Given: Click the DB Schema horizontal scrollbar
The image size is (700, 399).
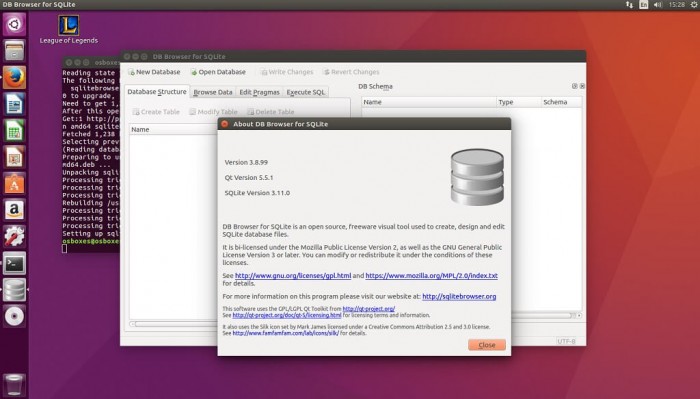Looking at the screenshot, I should 546,316.
